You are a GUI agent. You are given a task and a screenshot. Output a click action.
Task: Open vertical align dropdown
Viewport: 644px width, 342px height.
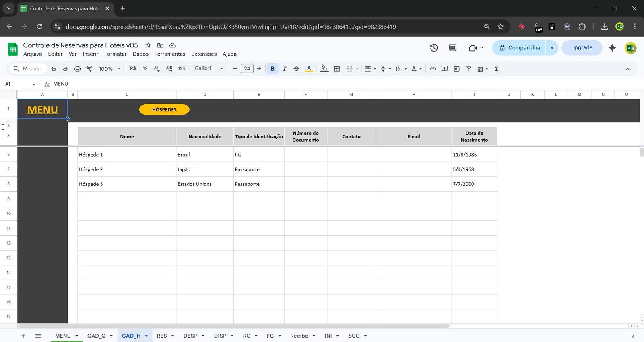point(386,69)
